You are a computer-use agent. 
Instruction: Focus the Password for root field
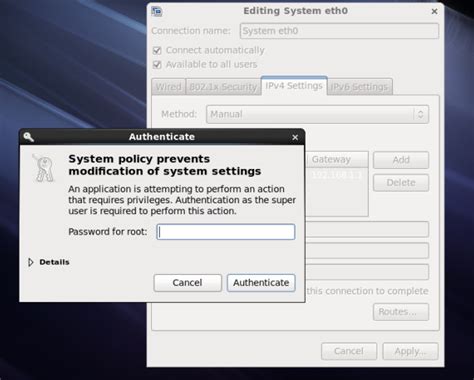226,232
